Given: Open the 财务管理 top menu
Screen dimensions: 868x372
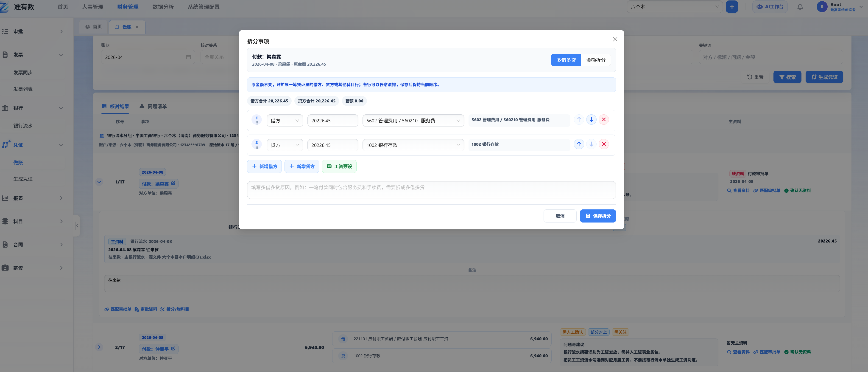Looking at the screenshot, I should 128,7.
